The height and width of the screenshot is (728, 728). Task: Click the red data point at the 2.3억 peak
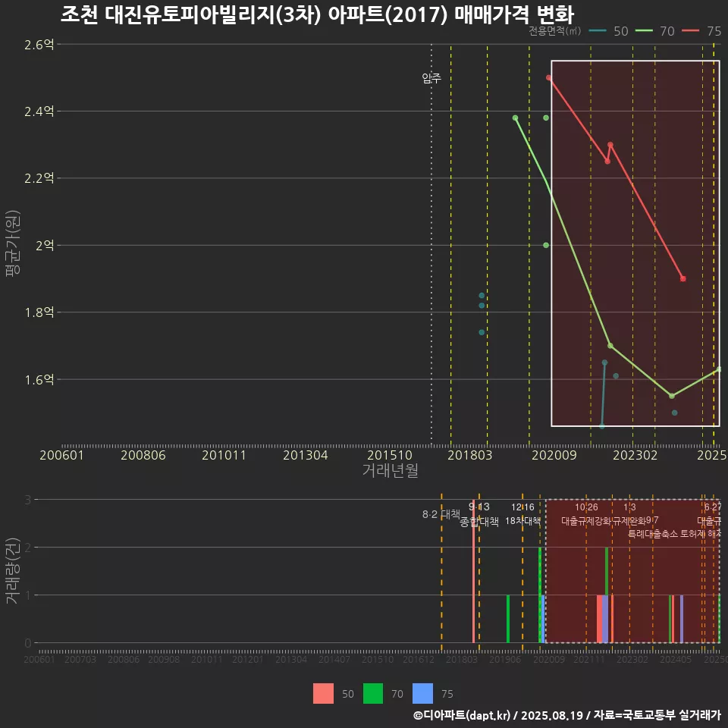[610, 145]
